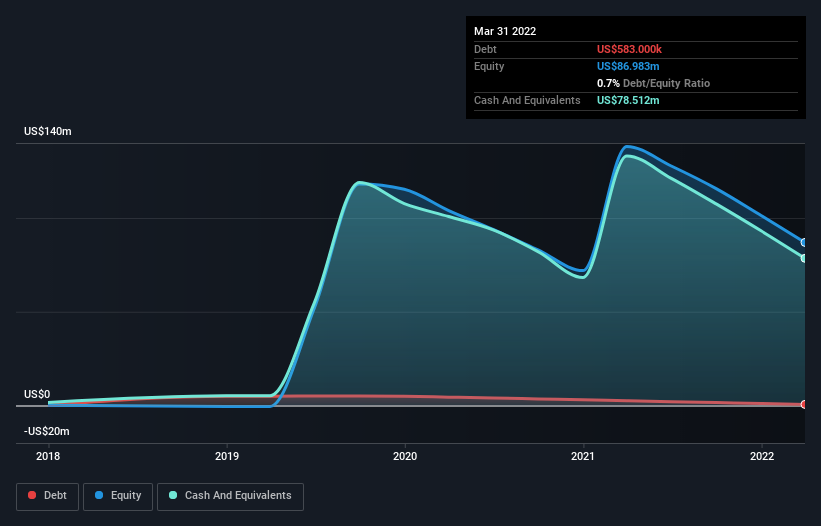The width and height of the screenshot is (821, 526).
Task: Click the -US$20m y-axis label
Action: click(x=47, y=431)
